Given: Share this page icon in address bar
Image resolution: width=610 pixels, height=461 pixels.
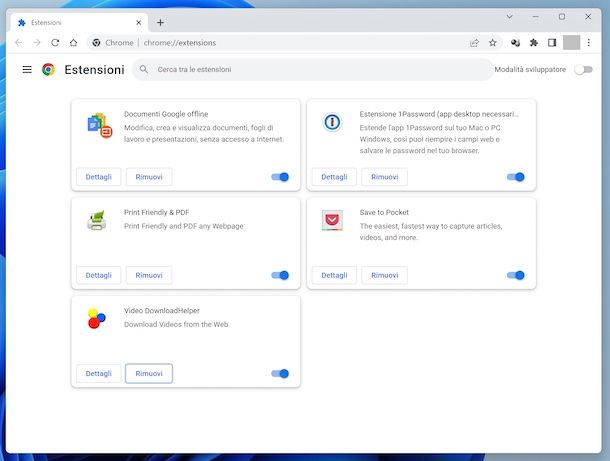Looking at the screenshot, I should point(474,43).
